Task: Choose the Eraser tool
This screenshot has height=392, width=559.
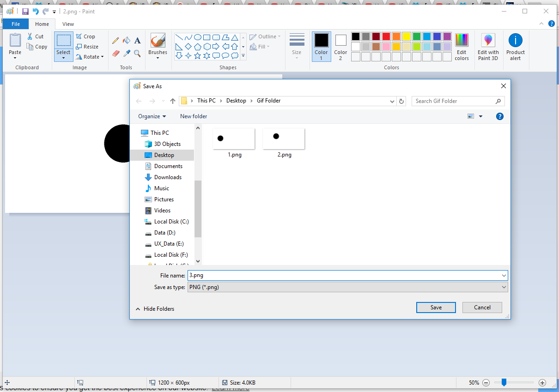Action: click(x=115, y=54)
